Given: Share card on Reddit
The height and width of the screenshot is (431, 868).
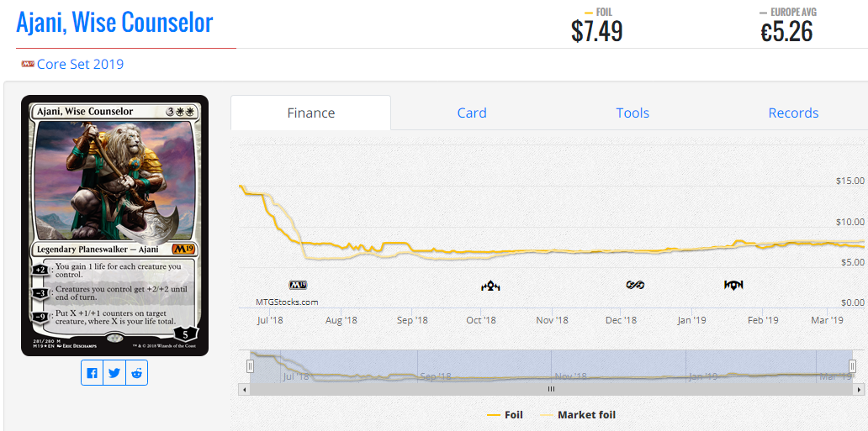Looking at the screenshot, I should (137, 372).
